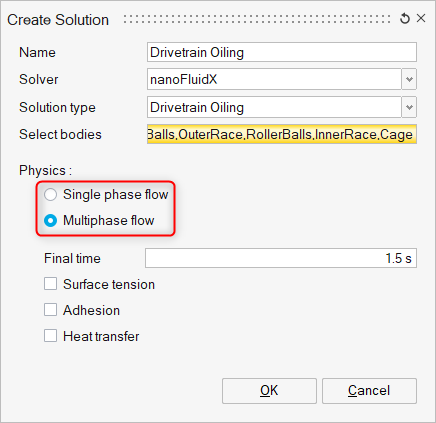Click the reset dialog arrow icon

(405, 19)
